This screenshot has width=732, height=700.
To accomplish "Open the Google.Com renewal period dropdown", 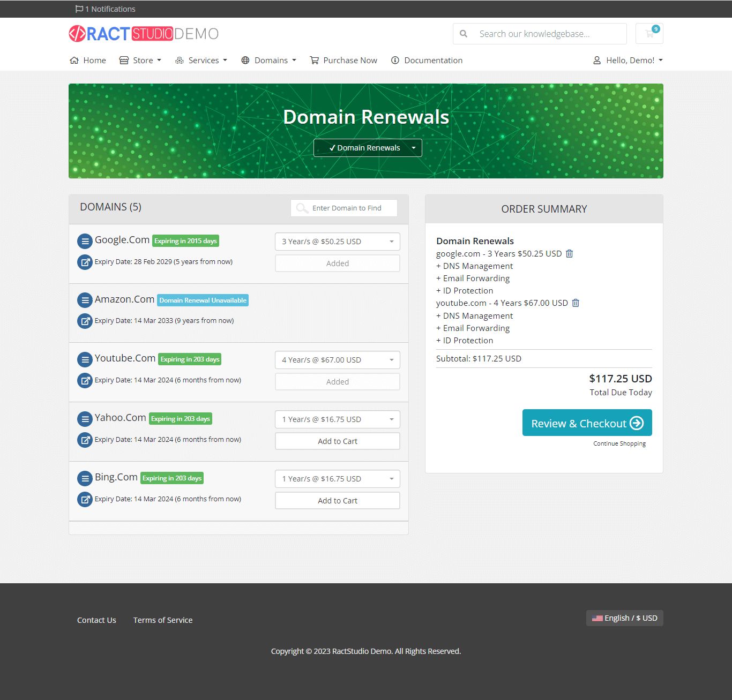I will (x=338, y=242).
